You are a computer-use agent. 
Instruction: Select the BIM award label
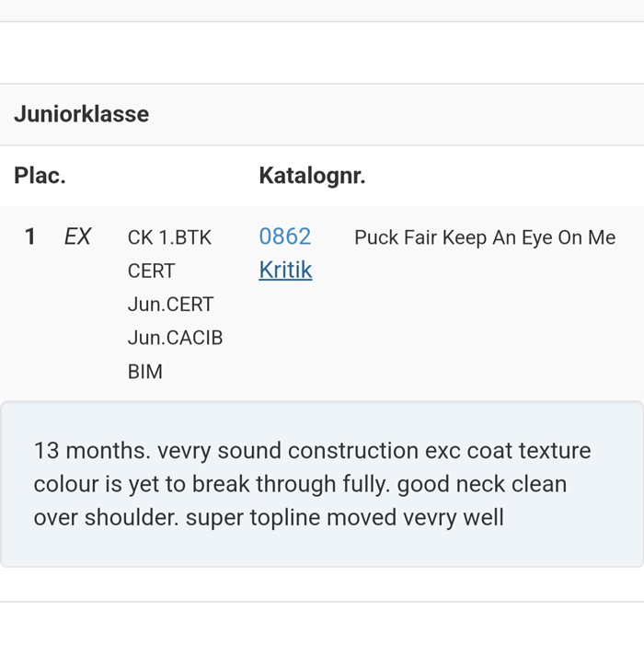pyautogui.click(x=144, y=373)
